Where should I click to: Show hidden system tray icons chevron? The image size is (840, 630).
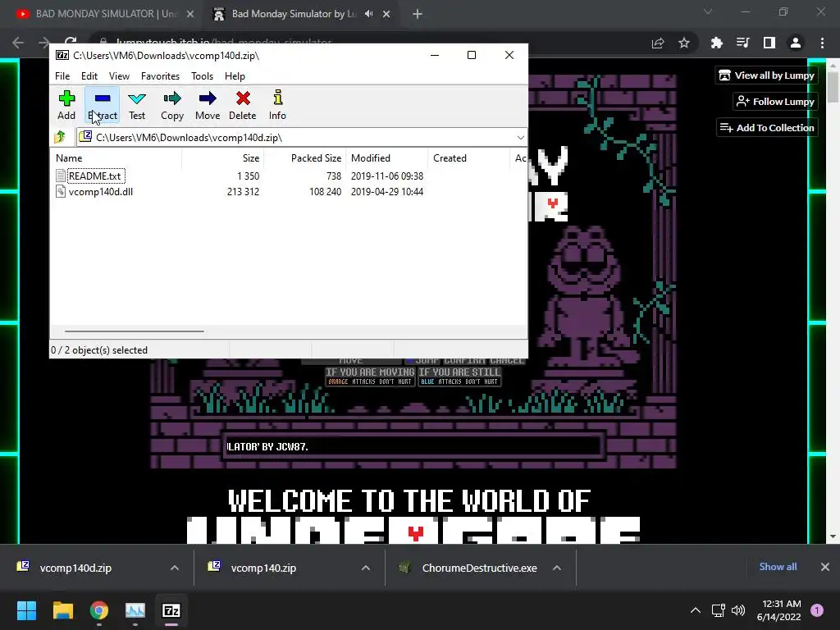pyautogui.click(x=696, y=610)
